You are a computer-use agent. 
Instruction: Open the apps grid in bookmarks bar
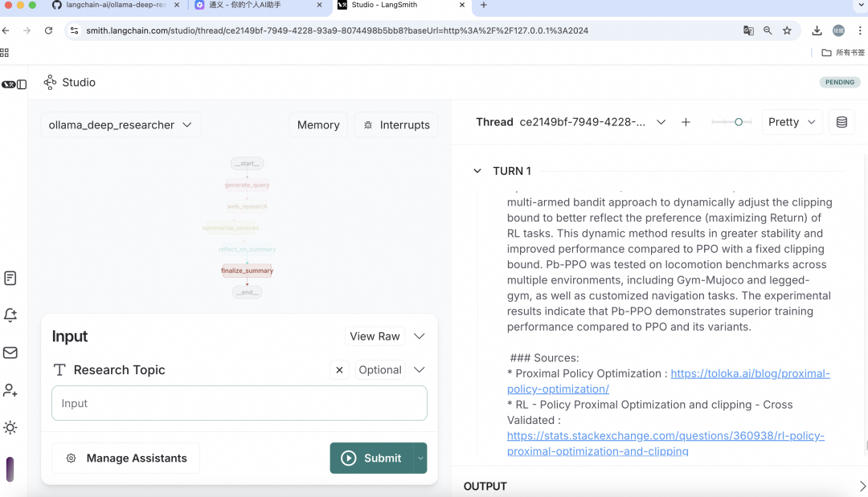5,52
